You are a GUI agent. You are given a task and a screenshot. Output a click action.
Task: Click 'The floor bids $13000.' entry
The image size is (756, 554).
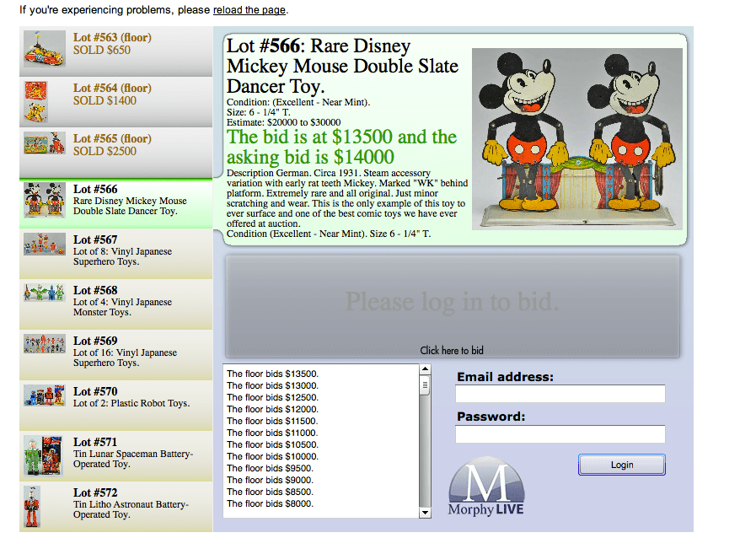(x=273, y=385)
